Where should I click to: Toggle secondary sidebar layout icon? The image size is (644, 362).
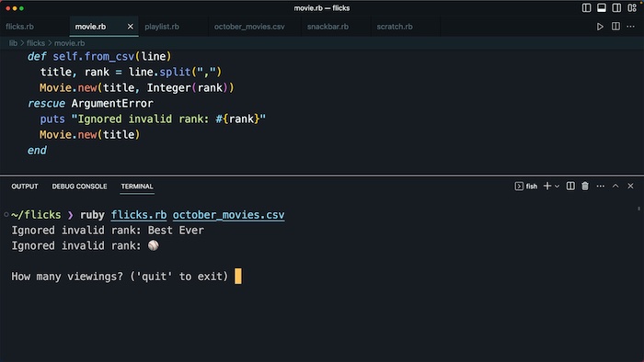click(x=616, y=7)
